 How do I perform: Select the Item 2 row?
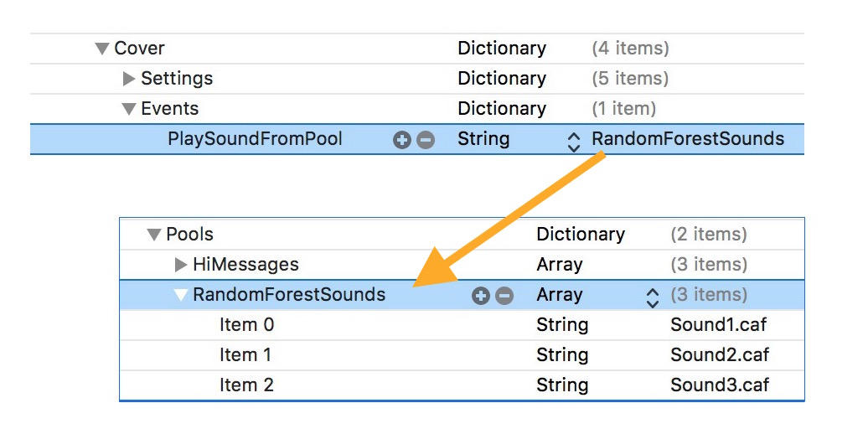[246, 385]
